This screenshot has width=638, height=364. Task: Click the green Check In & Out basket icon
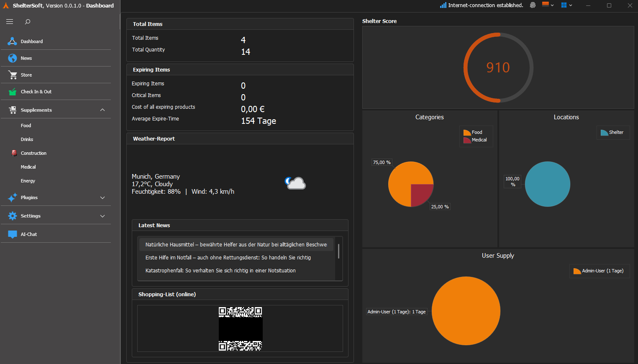pyautogui.click(x=13, y=92)
